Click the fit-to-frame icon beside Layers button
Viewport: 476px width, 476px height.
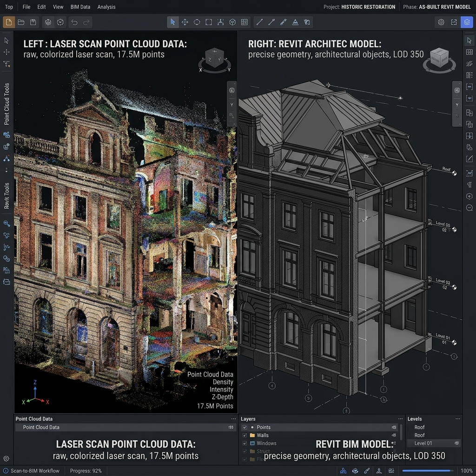[454, 22]
